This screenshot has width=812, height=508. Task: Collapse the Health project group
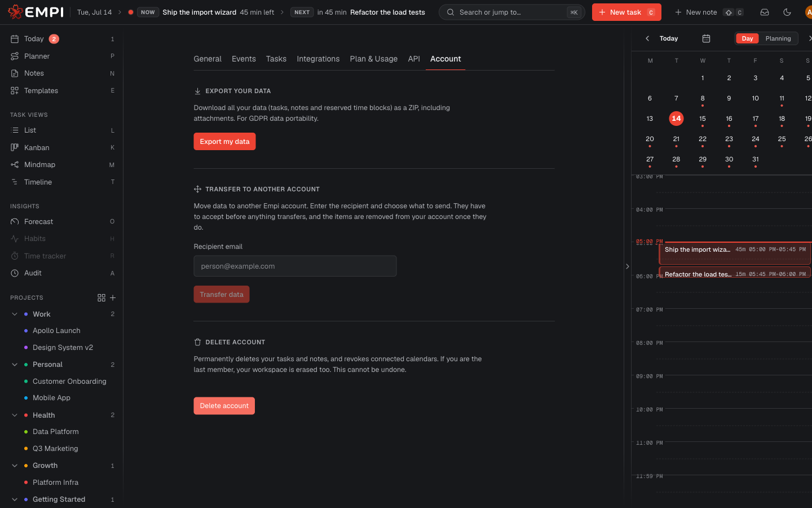tap(15, 415)
